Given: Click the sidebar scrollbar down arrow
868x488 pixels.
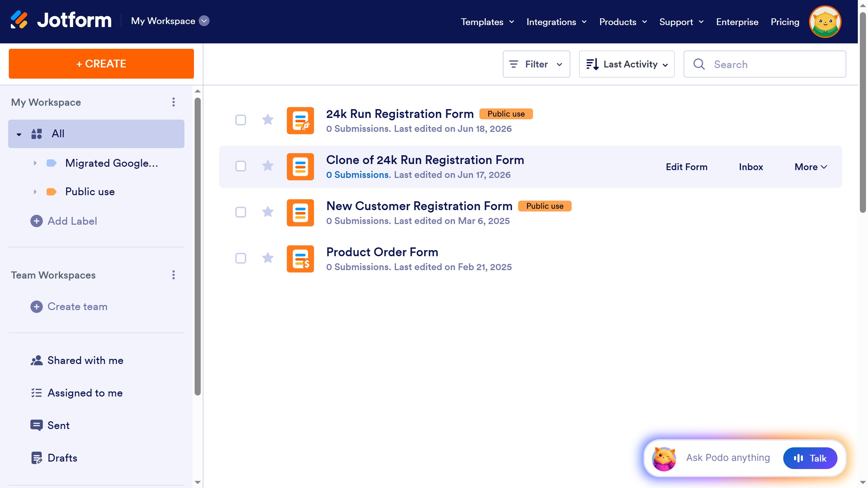Looking at the screenshot, I should point(198,482).
